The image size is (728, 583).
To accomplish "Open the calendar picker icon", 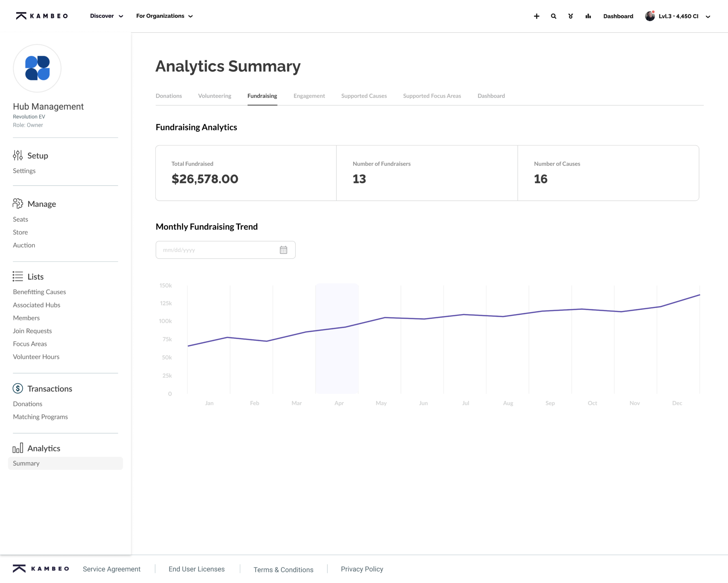I will click(283, 250).
